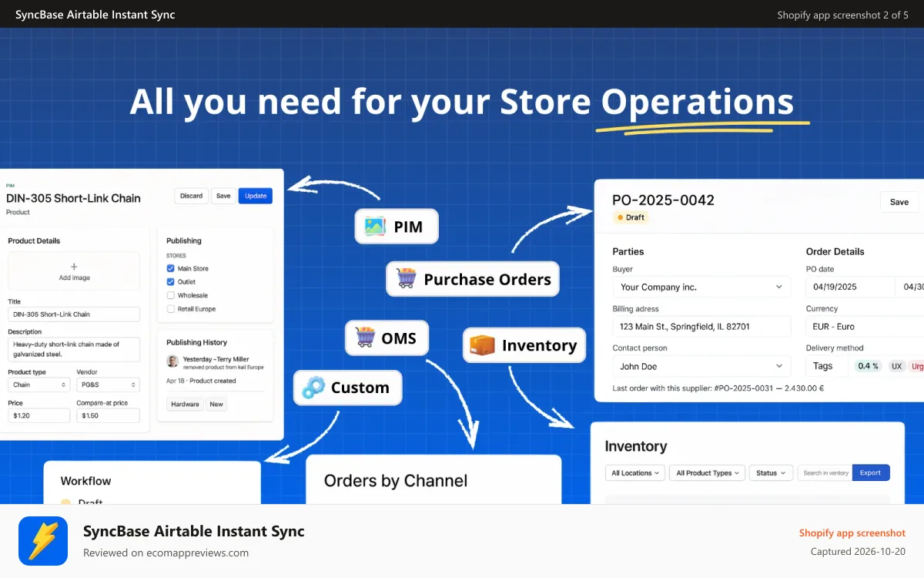Click the UX tag

(x=896, y=366)
